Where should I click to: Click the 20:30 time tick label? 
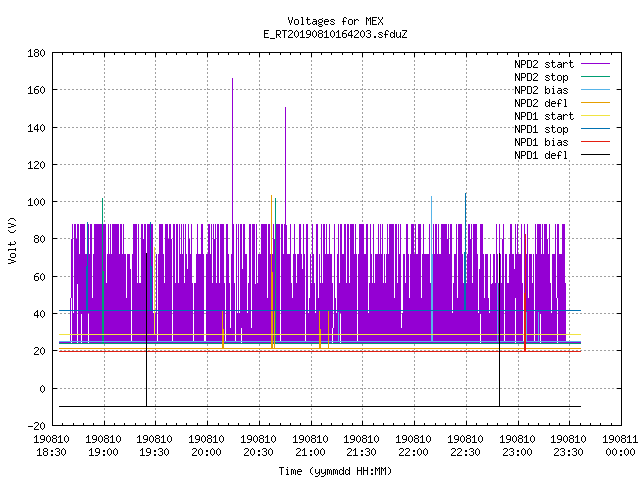(x=258, y=446)
